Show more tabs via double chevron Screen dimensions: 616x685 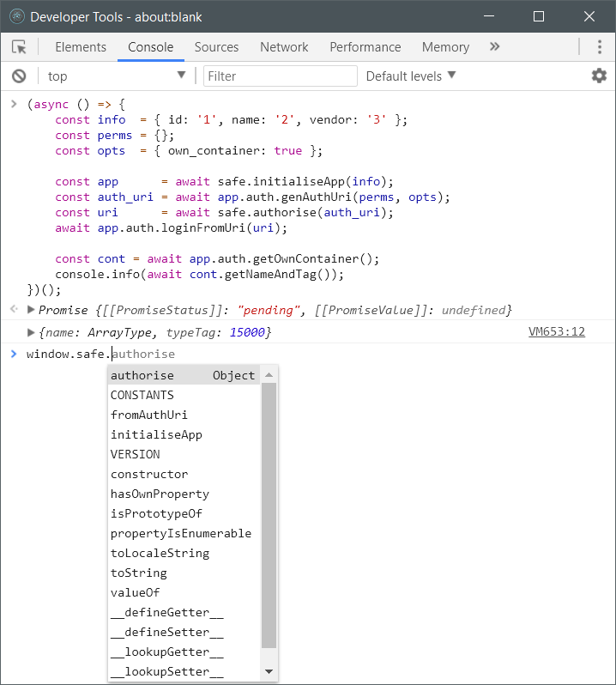point(494,47)
